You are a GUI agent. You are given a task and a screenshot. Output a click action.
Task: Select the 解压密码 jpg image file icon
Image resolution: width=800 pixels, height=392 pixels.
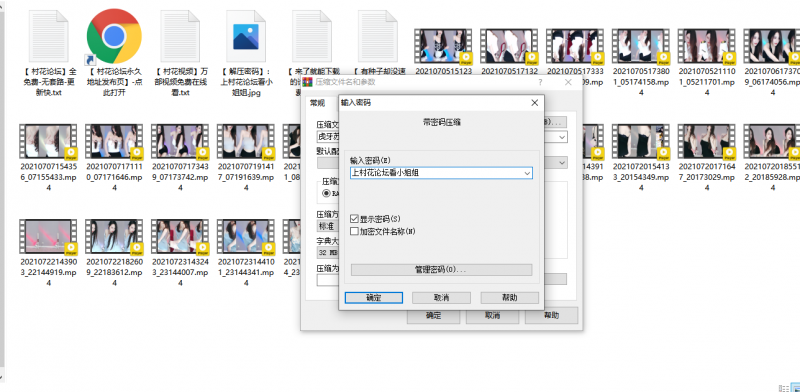(246, 36)
